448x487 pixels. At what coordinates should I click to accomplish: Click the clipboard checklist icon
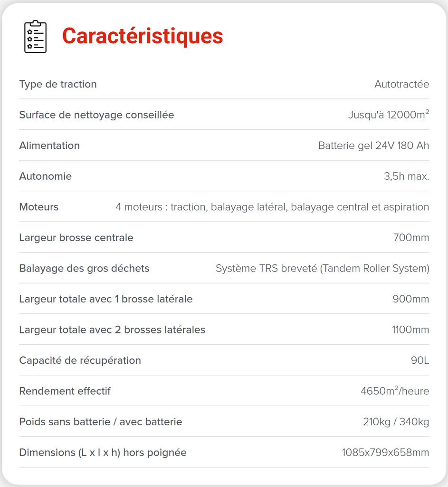(x=35, y=37)
